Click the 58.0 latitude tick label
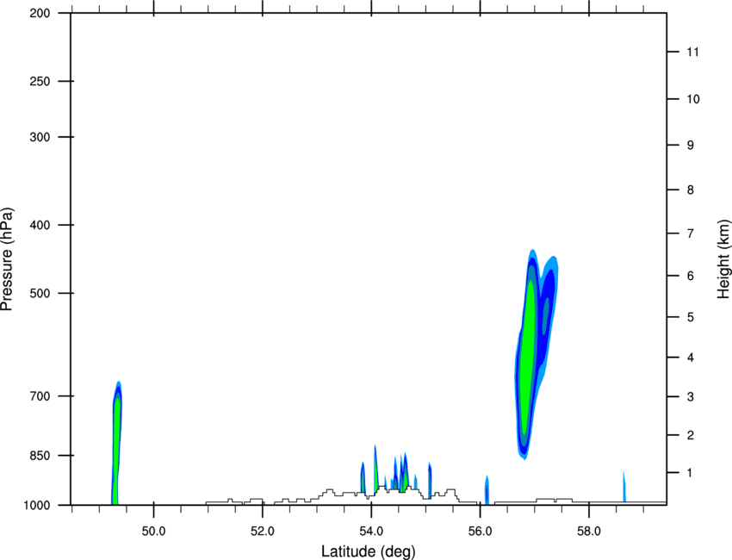The width and height of the screenshot is (732, 560). pyautogui.click(x=589, y=532)
